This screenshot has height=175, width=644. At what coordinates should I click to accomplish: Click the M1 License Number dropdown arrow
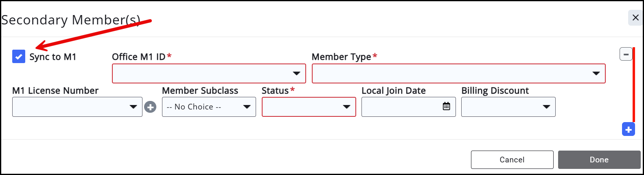point(133,107)
